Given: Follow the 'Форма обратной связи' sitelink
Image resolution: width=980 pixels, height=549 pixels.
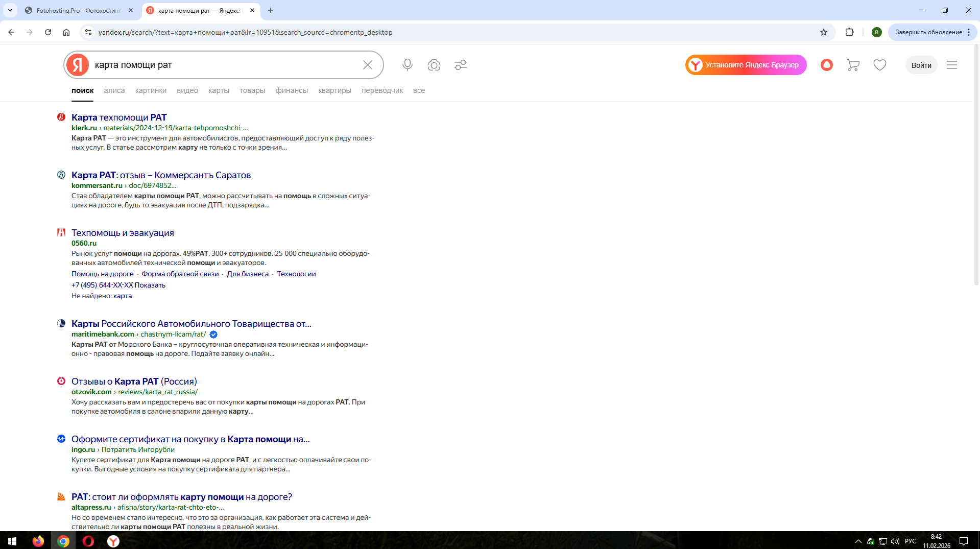Looking at the screenshot, I should 180,274.
